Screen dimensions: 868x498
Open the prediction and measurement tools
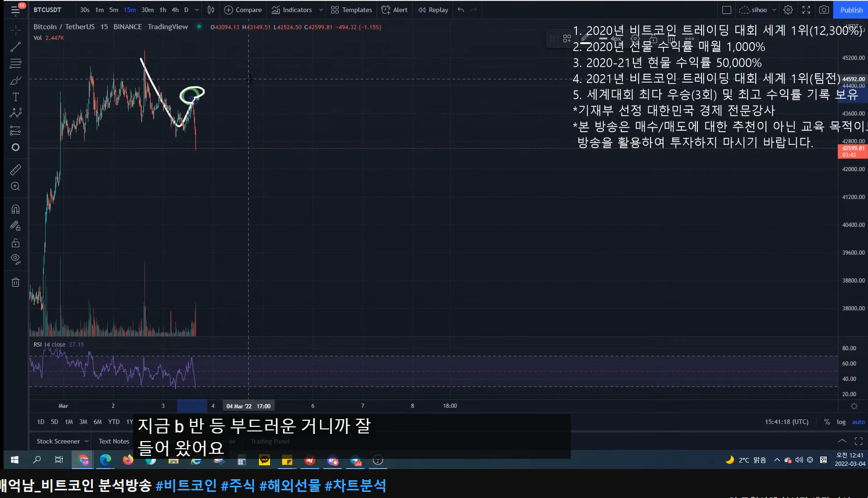(x=16, y=131)
